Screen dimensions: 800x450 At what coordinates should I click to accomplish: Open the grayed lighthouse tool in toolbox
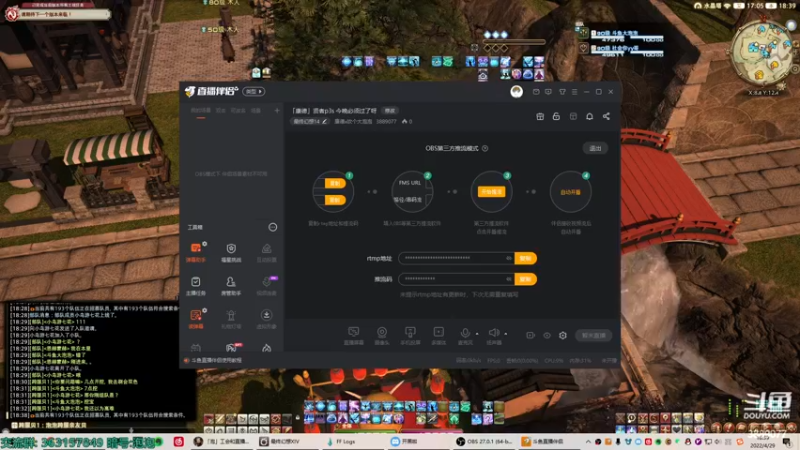231,319
